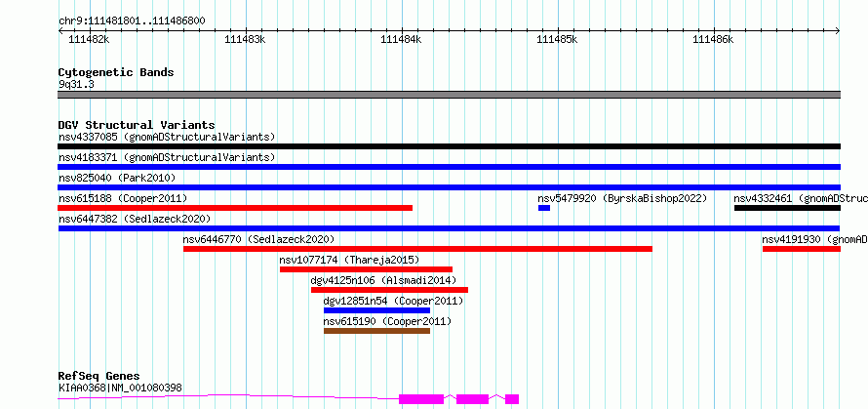Click the black nsv4337085 variant bar

pos(449,146)
